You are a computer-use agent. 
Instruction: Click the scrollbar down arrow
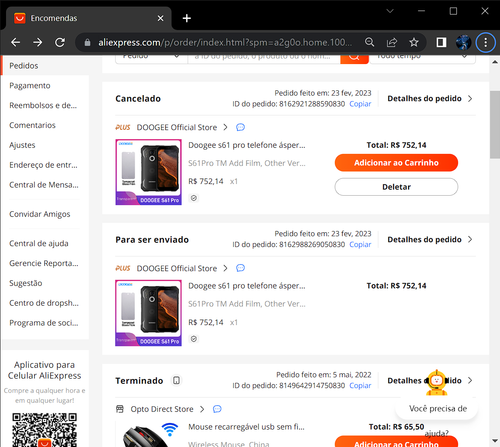click(495, 441)
